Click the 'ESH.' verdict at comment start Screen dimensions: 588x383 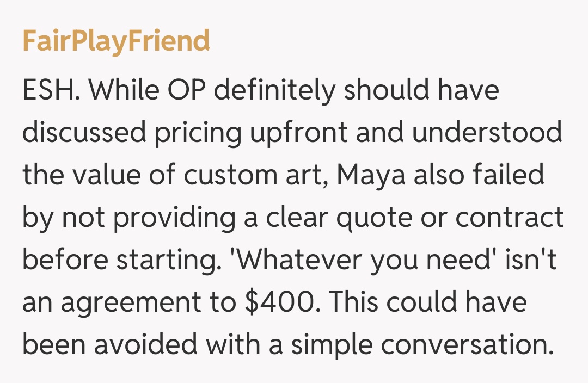point(52,91)
